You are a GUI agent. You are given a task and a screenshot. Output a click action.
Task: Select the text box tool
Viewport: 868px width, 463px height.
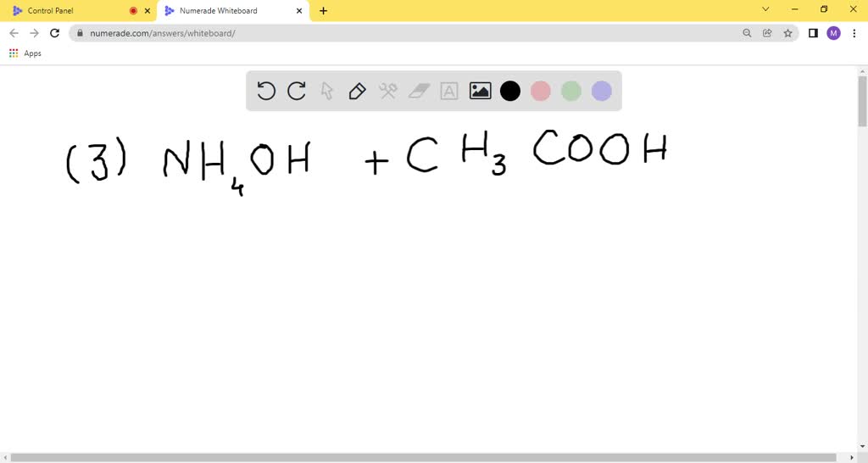coord(449,91)
